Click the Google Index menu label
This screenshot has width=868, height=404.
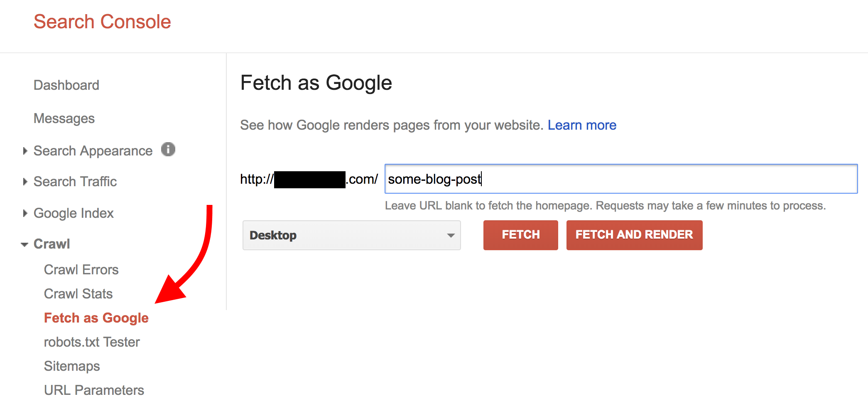74,213
